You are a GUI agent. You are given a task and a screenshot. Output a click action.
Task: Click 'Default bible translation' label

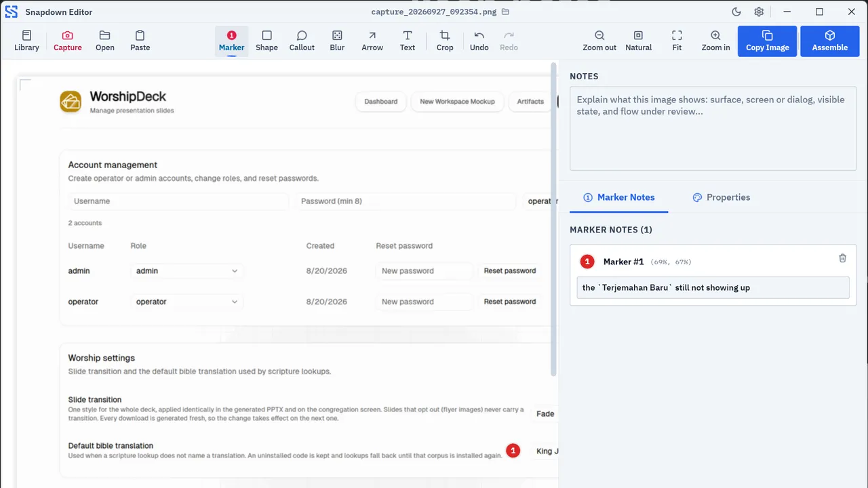111,446
